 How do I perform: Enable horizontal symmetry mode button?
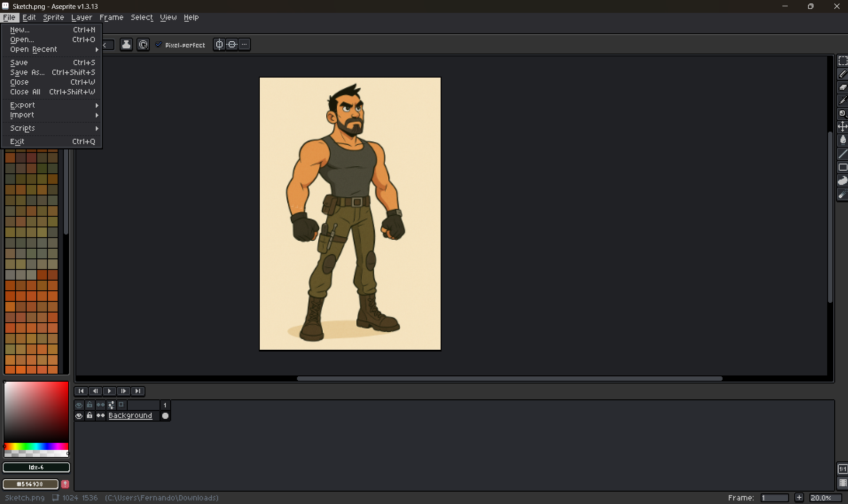click(x=231, y=44)
